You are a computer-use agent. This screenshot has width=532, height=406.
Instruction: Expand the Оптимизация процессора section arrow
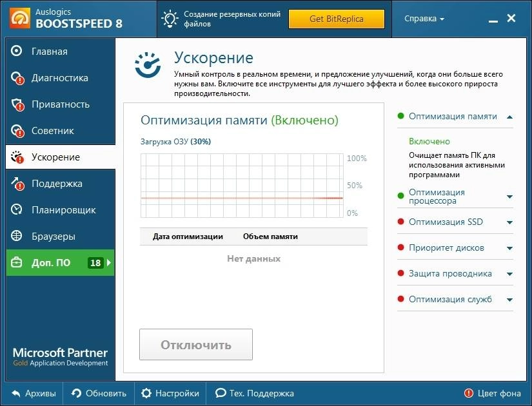509,197
